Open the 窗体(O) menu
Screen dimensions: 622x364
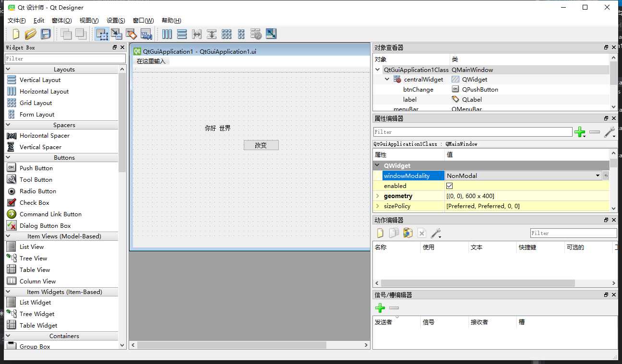click(x=61, y=20)
